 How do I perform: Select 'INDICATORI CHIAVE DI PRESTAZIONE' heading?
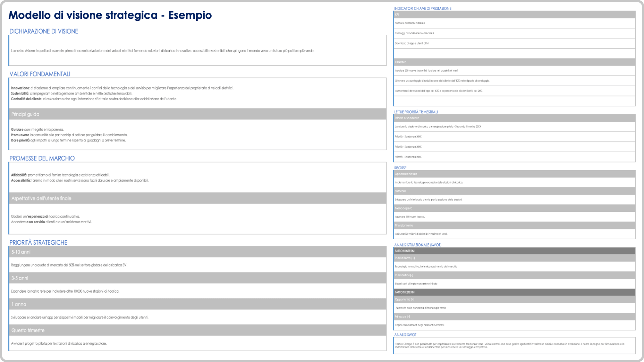click(423, 8)
